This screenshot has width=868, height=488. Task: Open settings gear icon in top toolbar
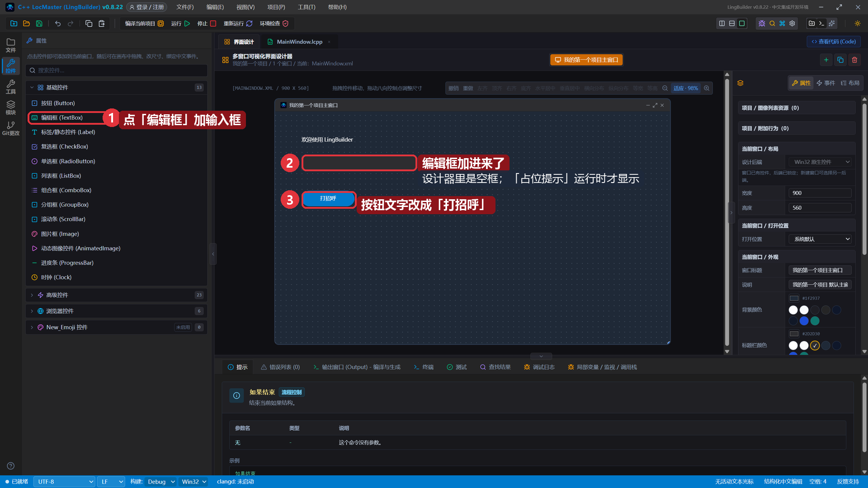pyautogui.click(x=792, y=23)
